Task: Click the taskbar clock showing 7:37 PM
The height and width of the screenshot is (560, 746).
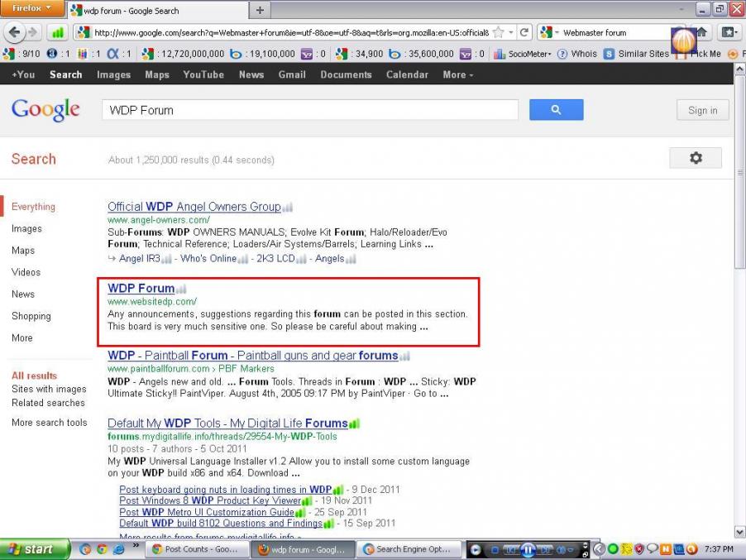Action: [719, 549]
